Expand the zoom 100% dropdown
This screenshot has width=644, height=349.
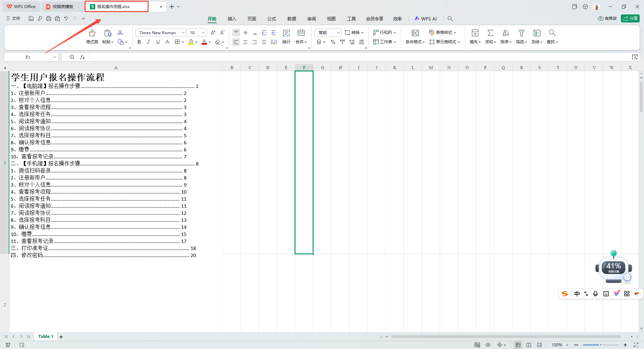pyautogui.click(x=567, y=345)
